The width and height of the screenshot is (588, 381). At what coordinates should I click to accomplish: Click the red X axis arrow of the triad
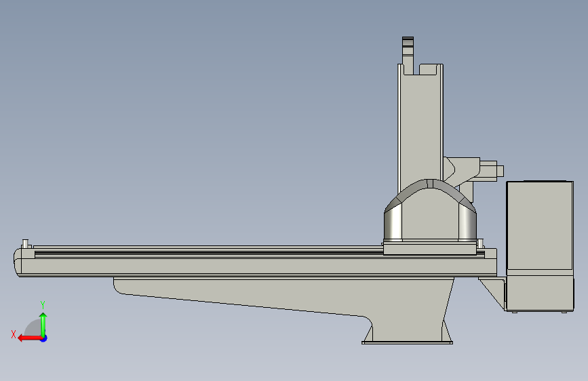pos(29,338)
